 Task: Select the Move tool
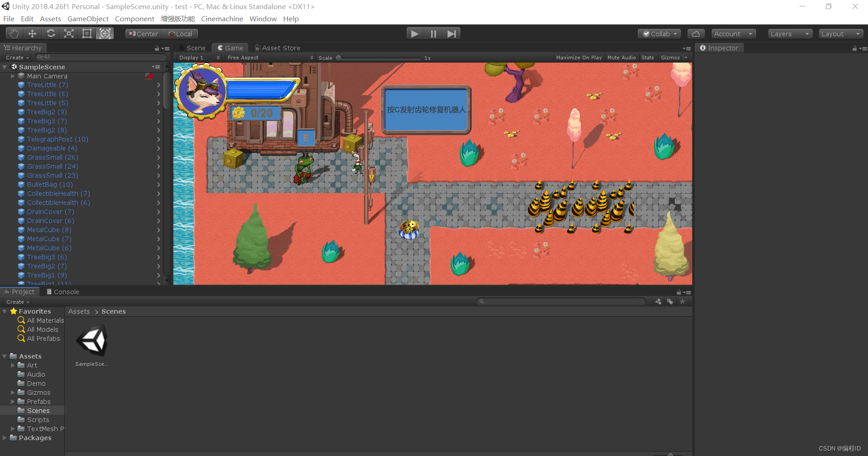coord(32,34)
